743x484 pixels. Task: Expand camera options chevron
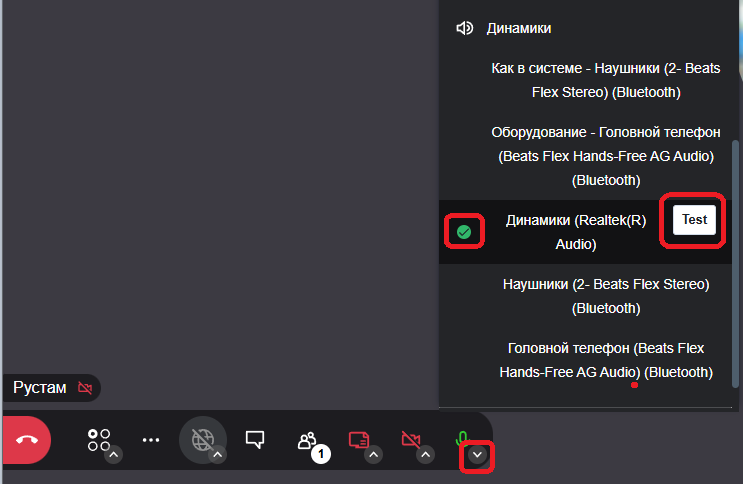(x=426, y=455)
